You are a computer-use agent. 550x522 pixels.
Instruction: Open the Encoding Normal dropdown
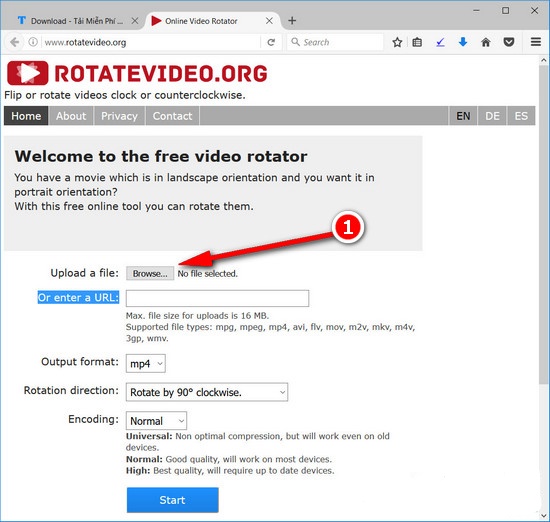(156, 421)
